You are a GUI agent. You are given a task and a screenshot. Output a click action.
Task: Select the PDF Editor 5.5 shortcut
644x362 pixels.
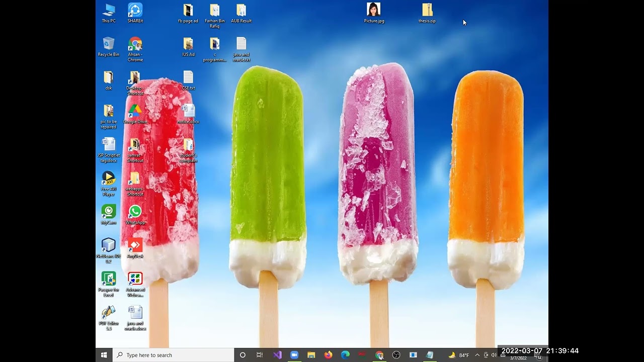click(x=109, y=318)
